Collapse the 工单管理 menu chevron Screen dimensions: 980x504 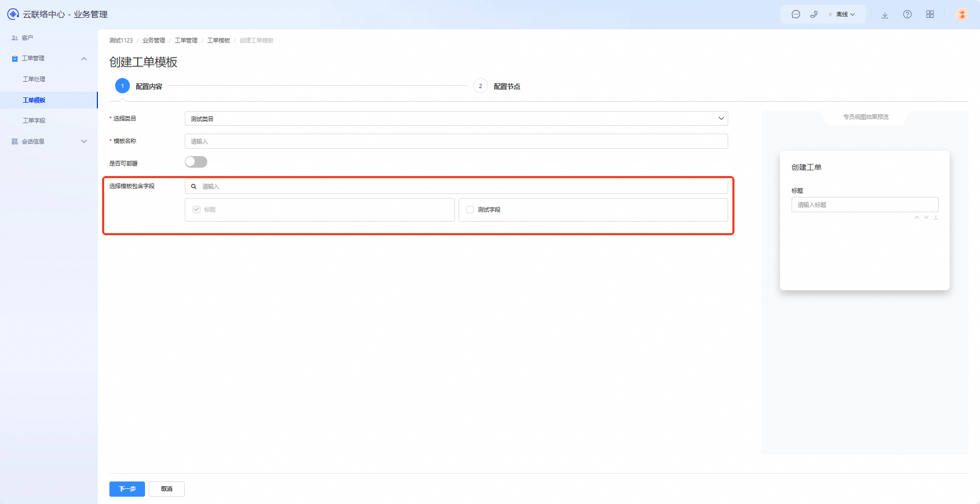click(x=84, y=59)
